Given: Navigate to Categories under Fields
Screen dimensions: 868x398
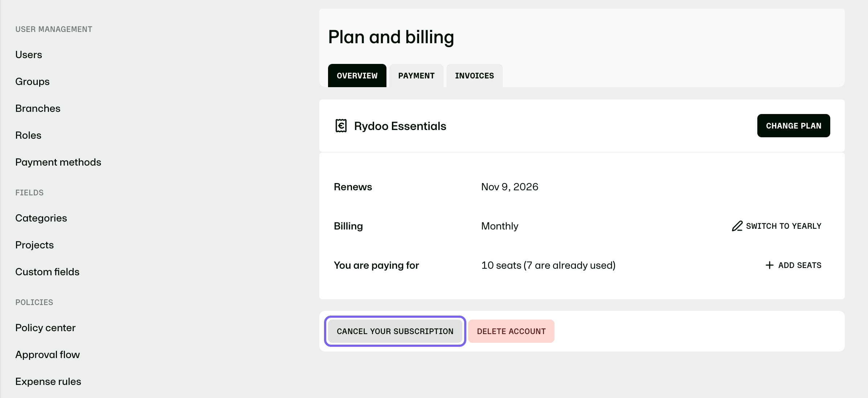Looking at the screenshot, I should pyautogui.click(x=41, y=218).
